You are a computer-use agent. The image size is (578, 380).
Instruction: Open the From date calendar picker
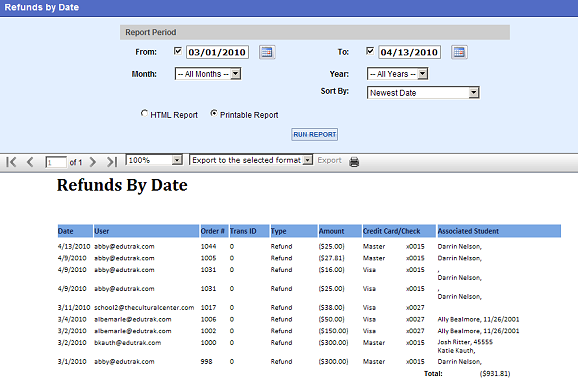(267, 52)
